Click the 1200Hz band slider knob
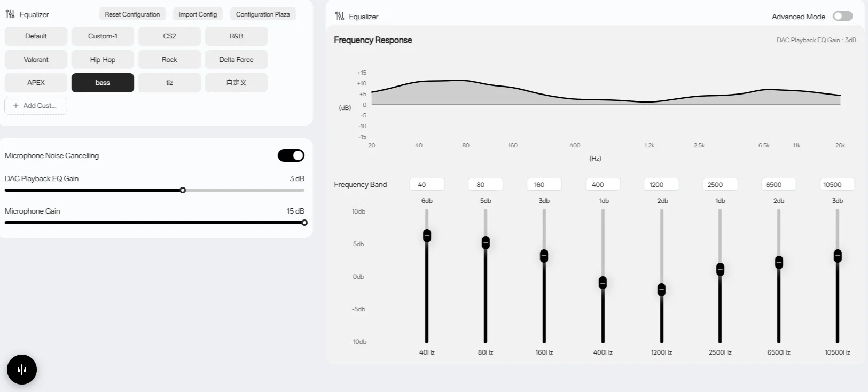Screen dimensions: 868x392 [661, 289]
